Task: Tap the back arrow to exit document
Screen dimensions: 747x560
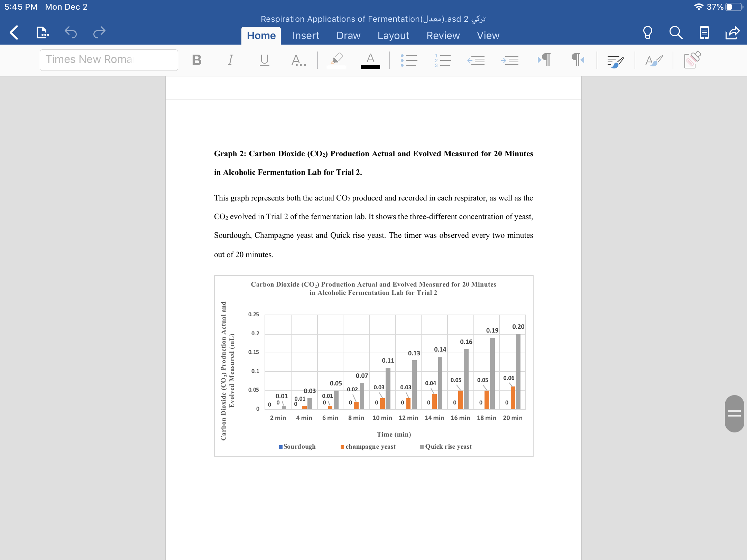Action: pyautogui.click(x=14, y=32)
